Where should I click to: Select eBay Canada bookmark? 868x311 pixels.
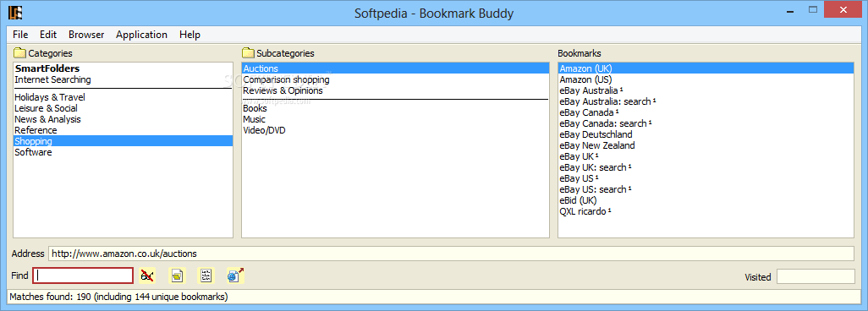coord(706,112)
